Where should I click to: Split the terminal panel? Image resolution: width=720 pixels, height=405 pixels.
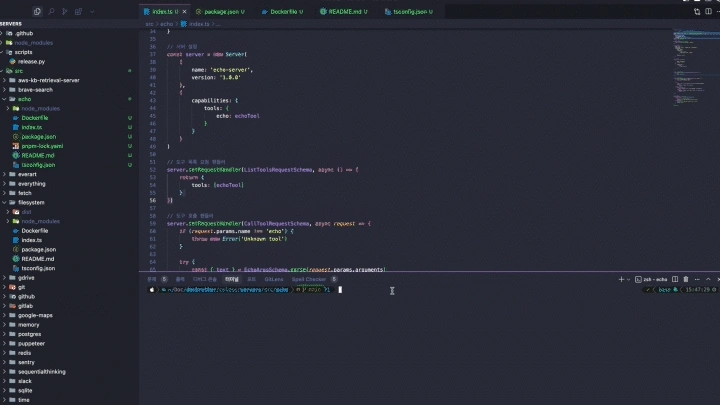click(x=675, y=279)
